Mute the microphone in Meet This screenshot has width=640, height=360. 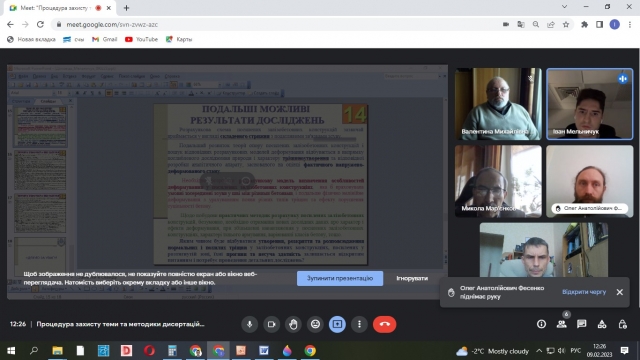(x=249, y=324)
